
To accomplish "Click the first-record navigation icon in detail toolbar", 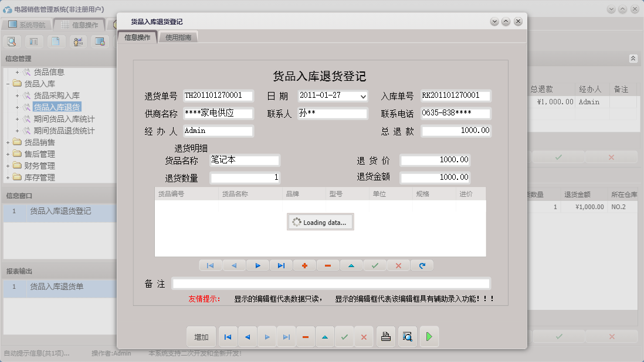I will (x=211, y=265).
